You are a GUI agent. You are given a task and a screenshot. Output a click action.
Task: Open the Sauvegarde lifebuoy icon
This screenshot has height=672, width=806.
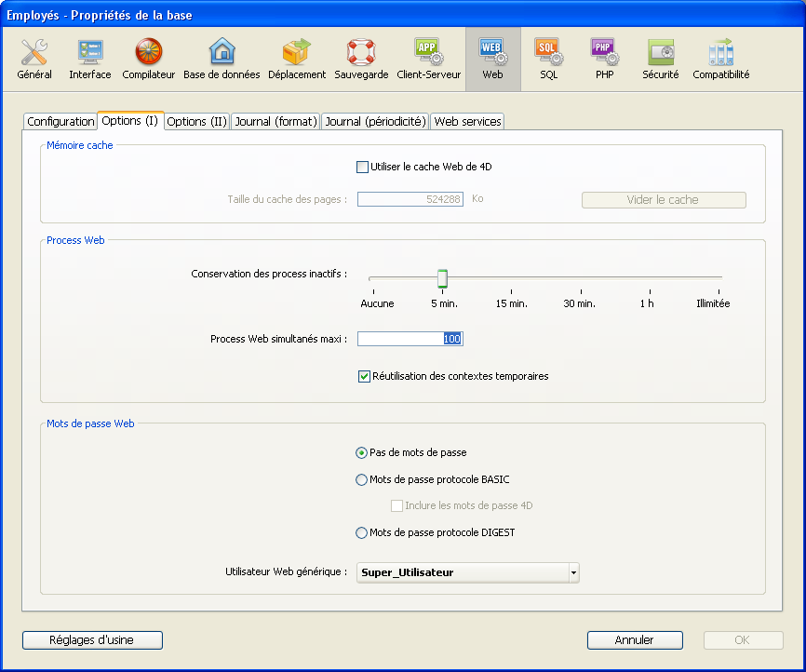[x=361, y=59]
